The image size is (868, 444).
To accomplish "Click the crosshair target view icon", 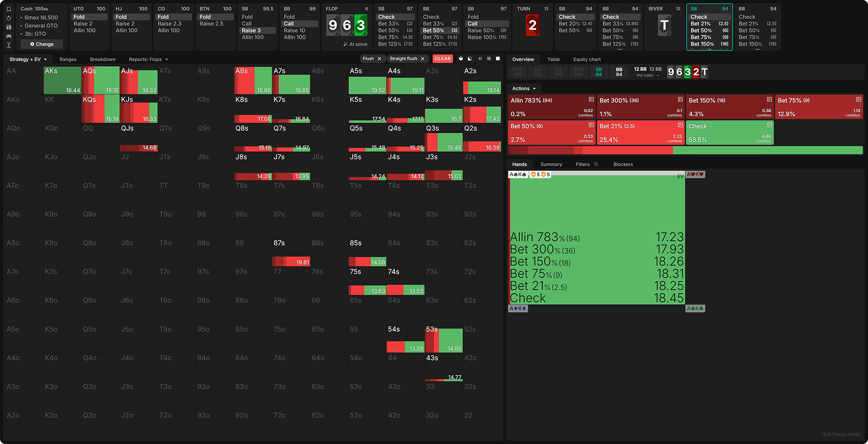I will (480, 59).
